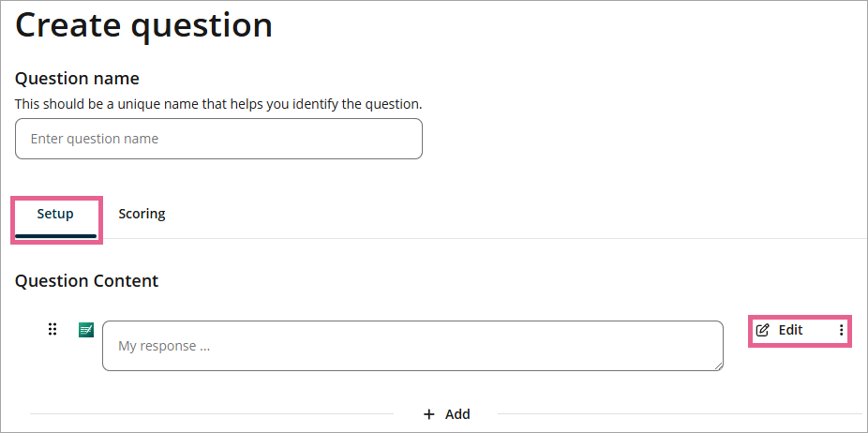Click the drag handle beside the response
This screenshot has height=433, width=868.
[53, 329]
